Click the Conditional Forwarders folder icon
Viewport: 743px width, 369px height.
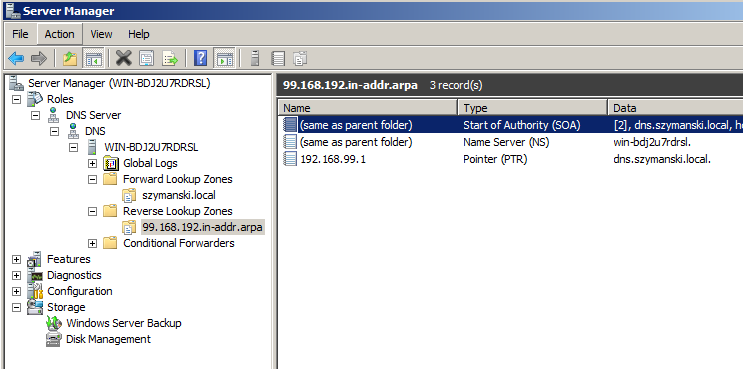[110, 243]
